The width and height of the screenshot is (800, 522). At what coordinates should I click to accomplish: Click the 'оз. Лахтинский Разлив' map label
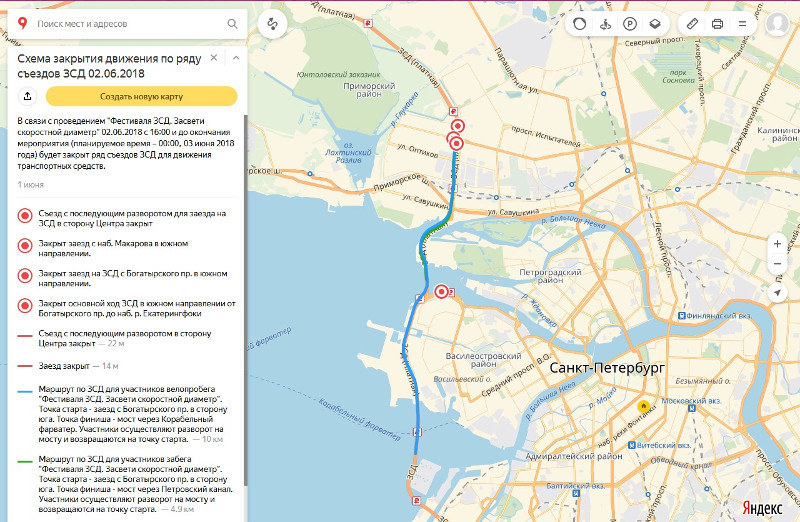pyautogui.click(x=348, y=153)
